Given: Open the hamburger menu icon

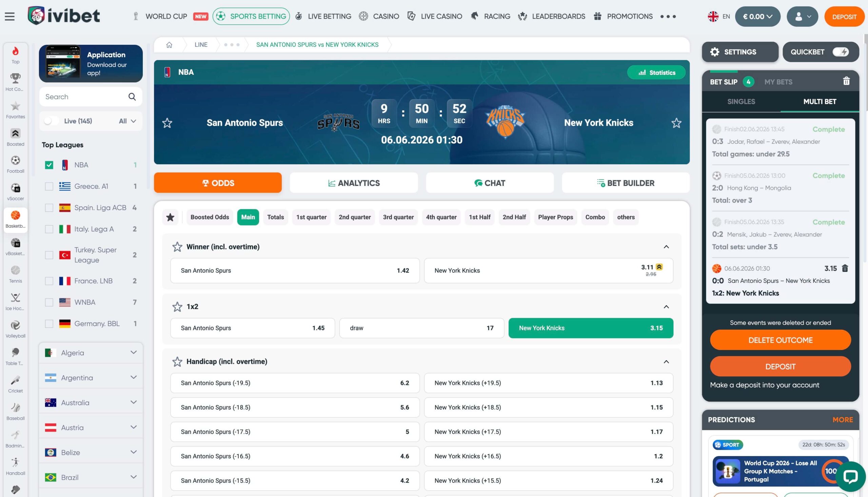Looking at the screenshot, I should click(x=9, y=16).
